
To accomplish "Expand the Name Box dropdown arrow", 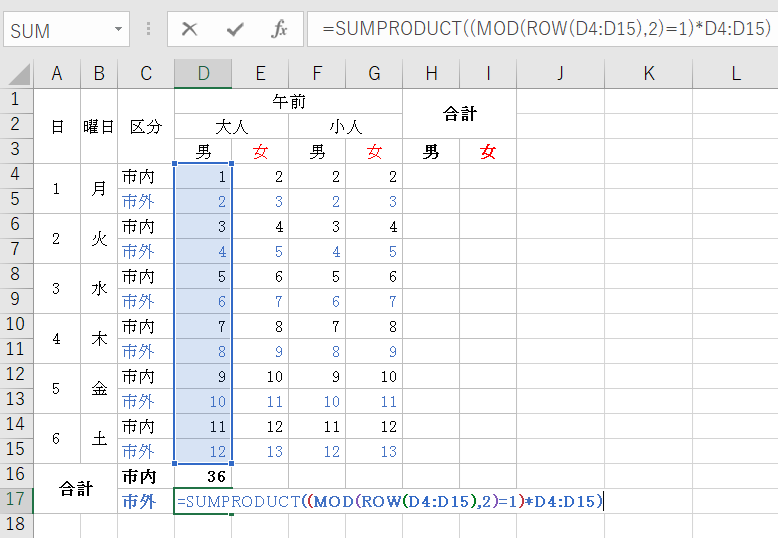I will click(x=118, y=29).
